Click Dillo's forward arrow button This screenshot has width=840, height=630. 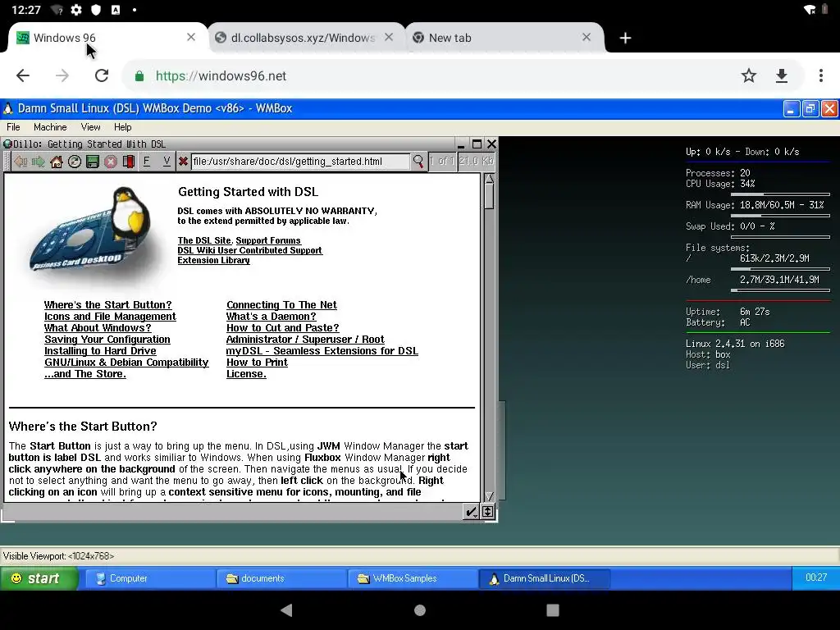point(39,162)
